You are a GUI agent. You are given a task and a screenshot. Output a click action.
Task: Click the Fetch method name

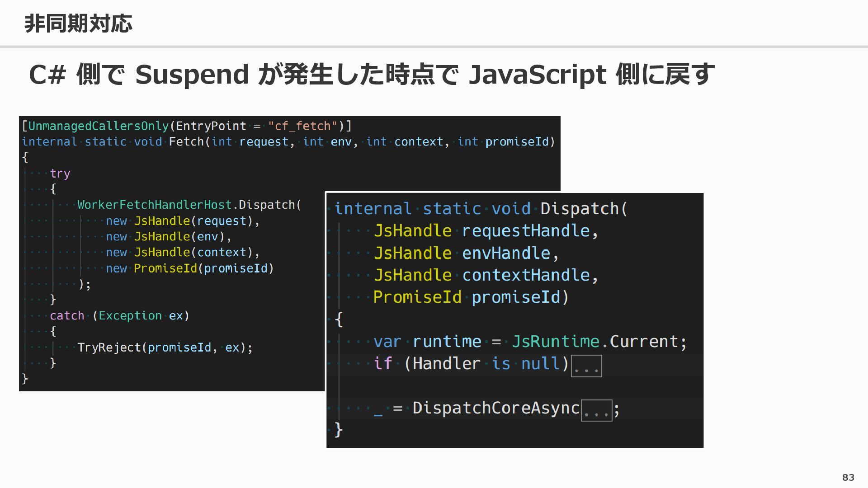(187, 142)
